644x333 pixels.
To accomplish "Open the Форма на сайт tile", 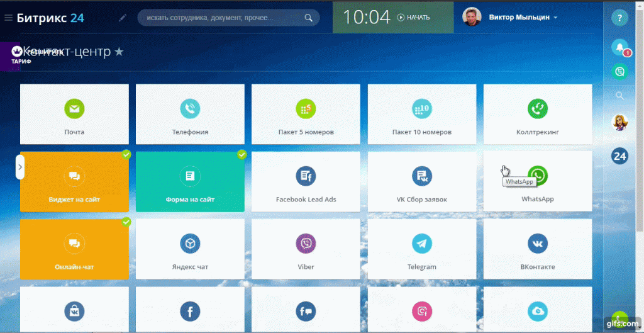I will (x=190, y=182).
